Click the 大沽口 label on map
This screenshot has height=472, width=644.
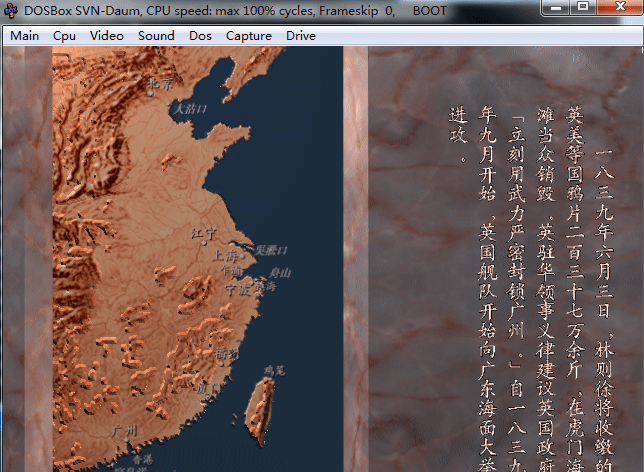(x=190, y=109)
